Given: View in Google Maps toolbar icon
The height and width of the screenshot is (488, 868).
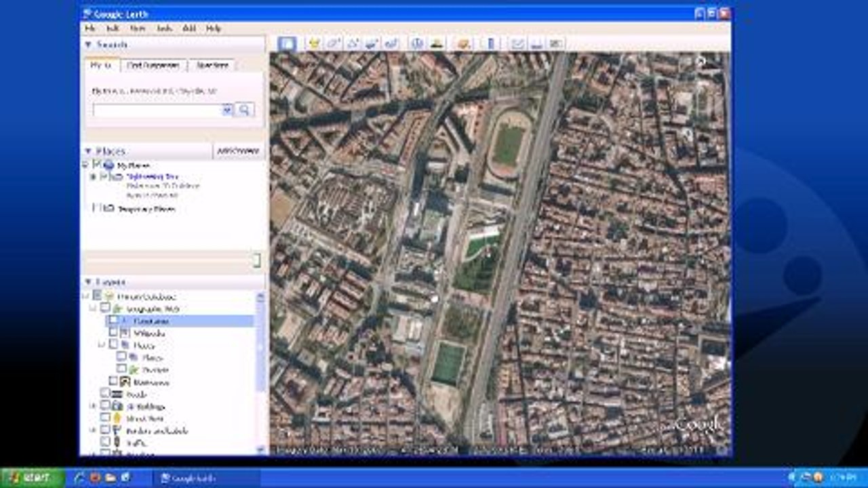Looking at the screenshot, I should tap(556, 43).
